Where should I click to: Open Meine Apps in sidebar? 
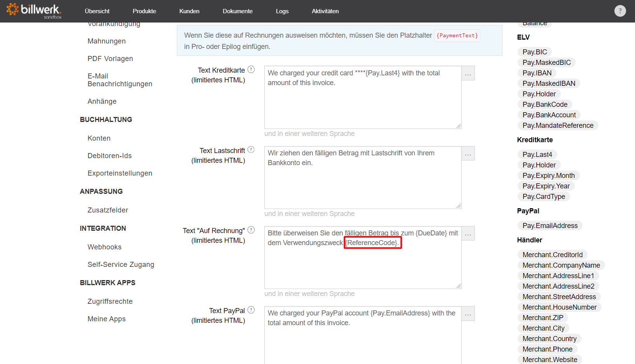pyautogui.click(x=106, y=319)
